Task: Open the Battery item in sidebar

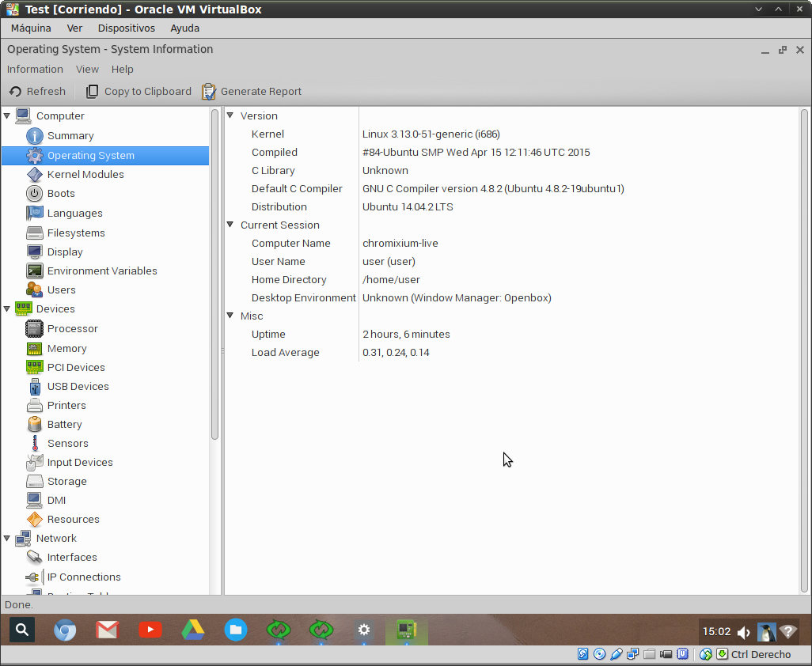Action: (x=64, y=425)
